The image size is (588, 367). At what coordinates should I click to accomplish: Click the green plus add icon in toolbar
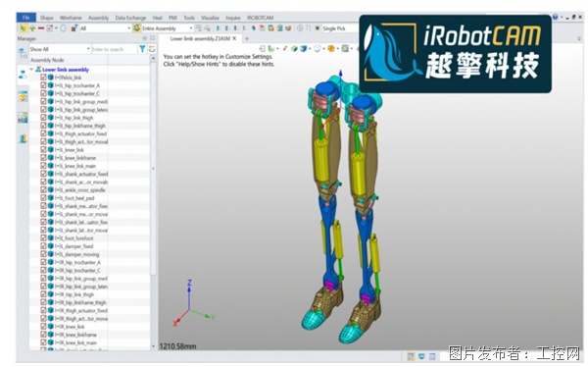[x=32, y=28]
